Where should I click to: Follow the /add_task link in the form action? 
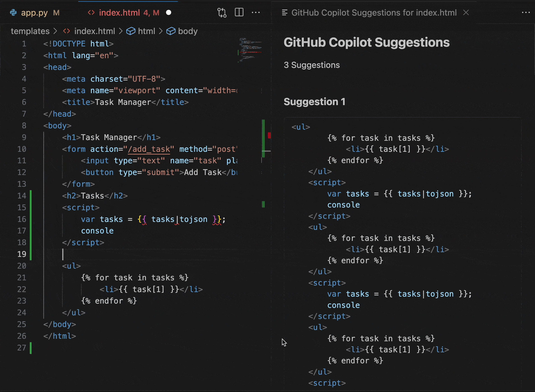[149, 149]
